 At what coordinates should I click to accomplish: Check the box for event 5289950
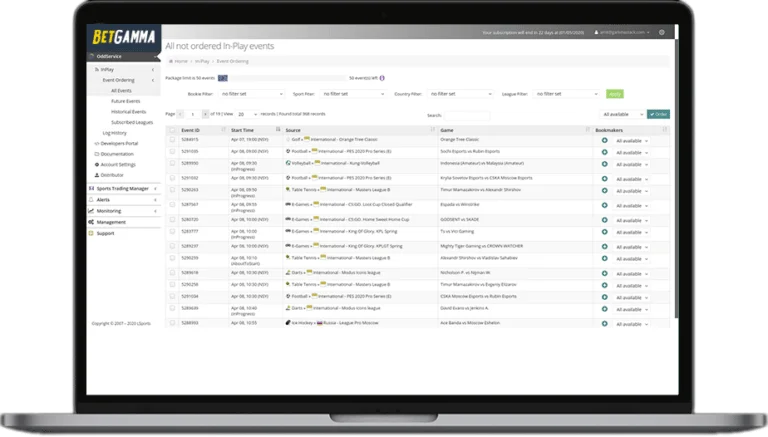[x=172, y=163]
